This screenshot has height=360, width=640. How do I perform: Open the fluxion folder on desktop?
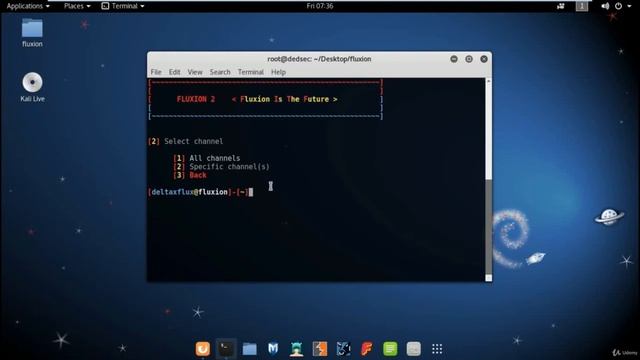coord(32,33)
